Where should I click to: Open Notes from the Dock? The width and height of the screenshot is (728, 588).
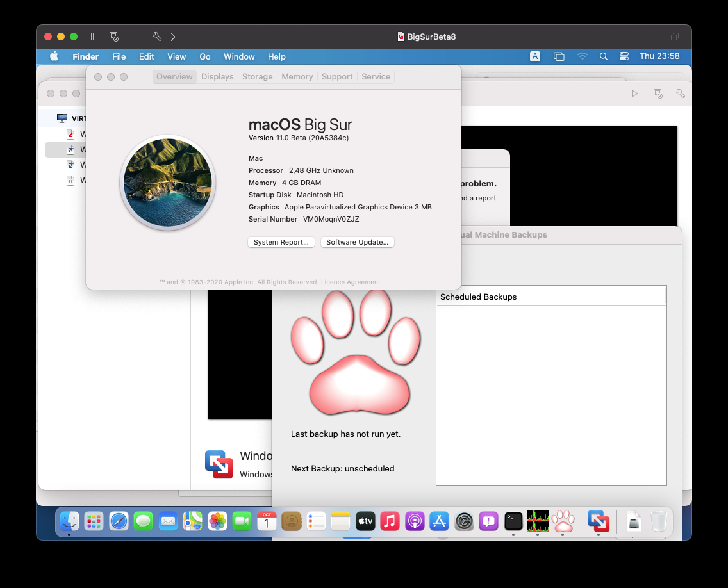point(341,521)
